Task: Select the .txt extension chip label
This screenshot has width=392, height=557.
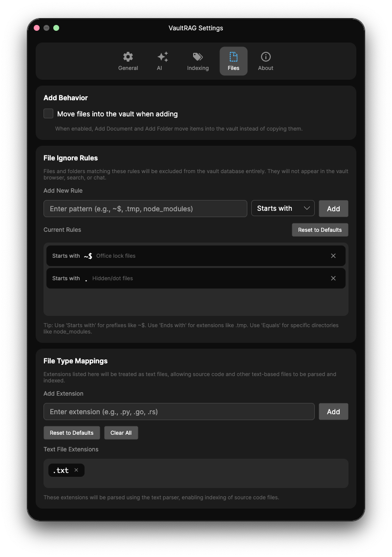Action: (x=61, y=470)
